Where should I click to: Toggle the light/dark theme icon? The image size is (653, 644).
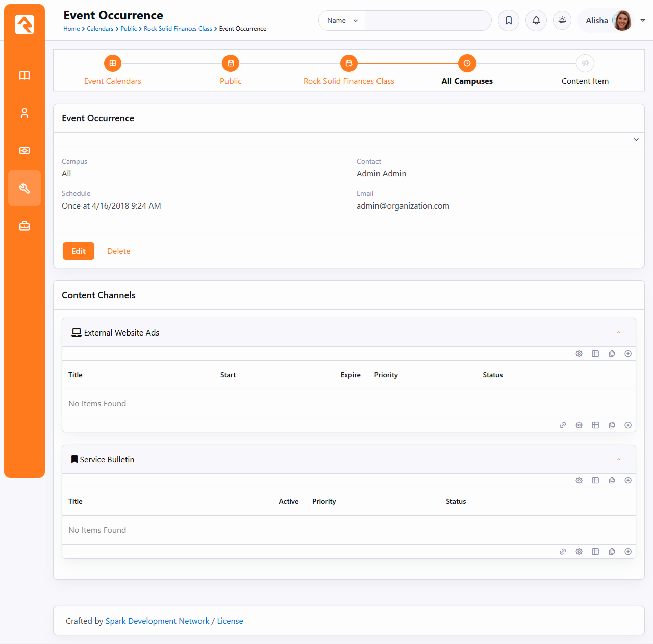pos(562,20)
